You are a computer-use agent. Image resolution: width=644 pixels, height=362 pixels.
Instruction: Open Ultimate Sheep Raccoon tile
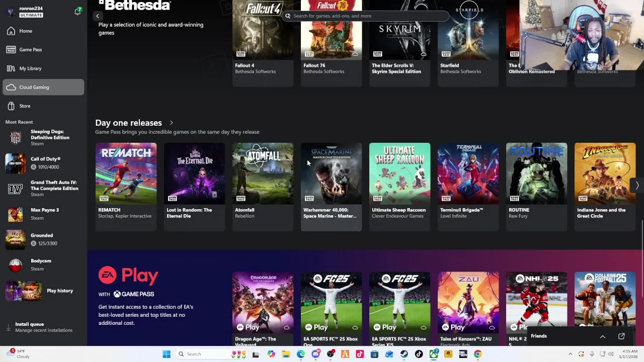(x=399, y=187)
